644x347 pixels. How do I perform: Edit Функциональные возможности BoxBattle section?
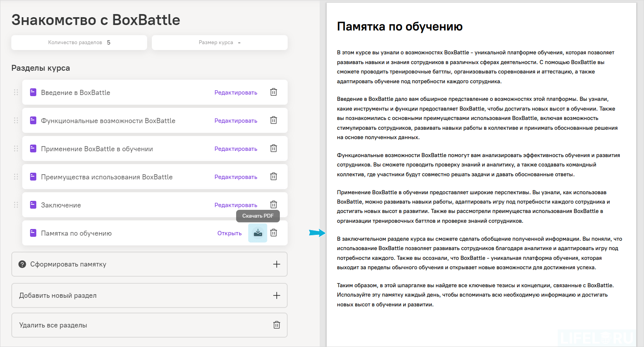click(236, 121)
